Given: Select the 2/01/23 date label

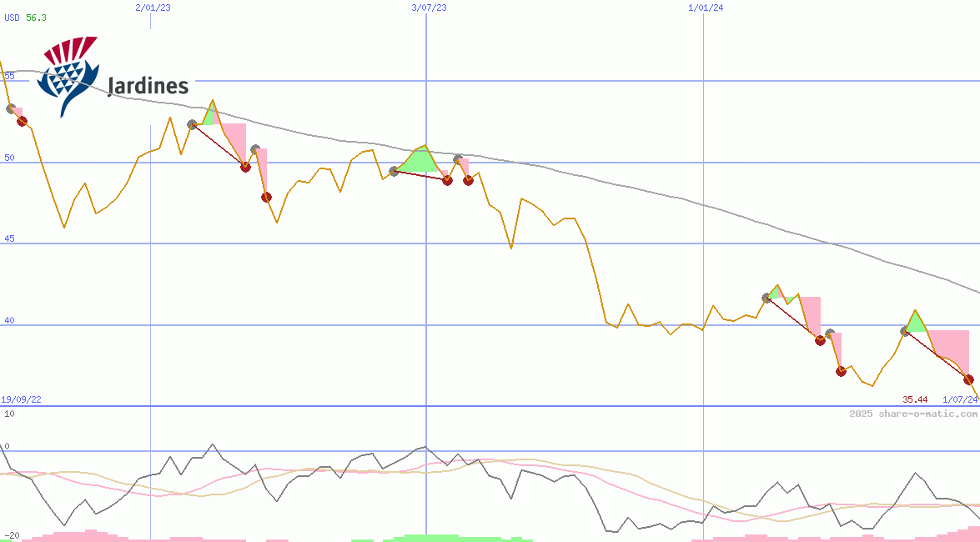Looking at the screenshot, I should [x=153, y=8].
